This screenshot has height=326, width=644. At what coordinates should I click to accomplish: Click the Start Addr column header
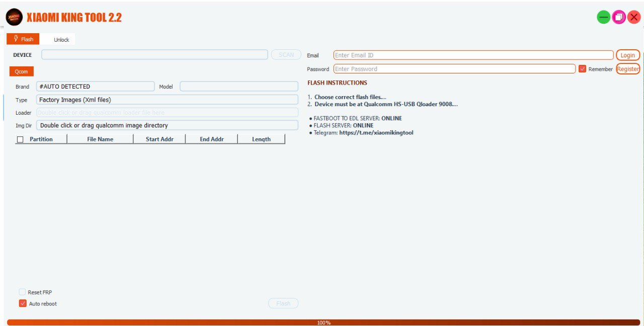[159, 139]
